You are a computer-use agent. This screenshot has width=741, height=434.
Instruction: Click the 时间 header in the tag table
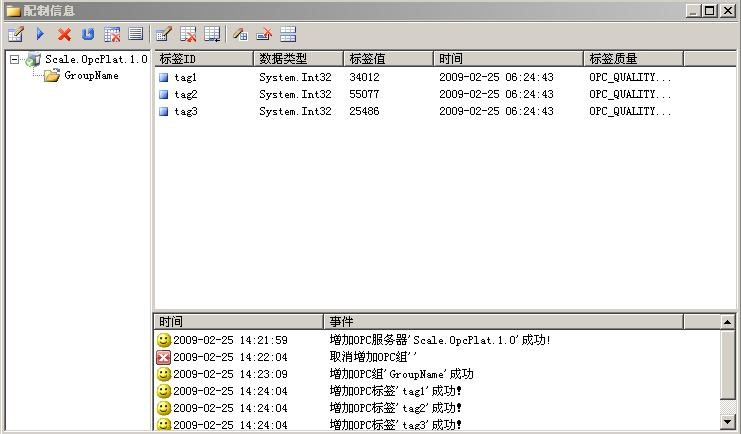pos(508,59)
